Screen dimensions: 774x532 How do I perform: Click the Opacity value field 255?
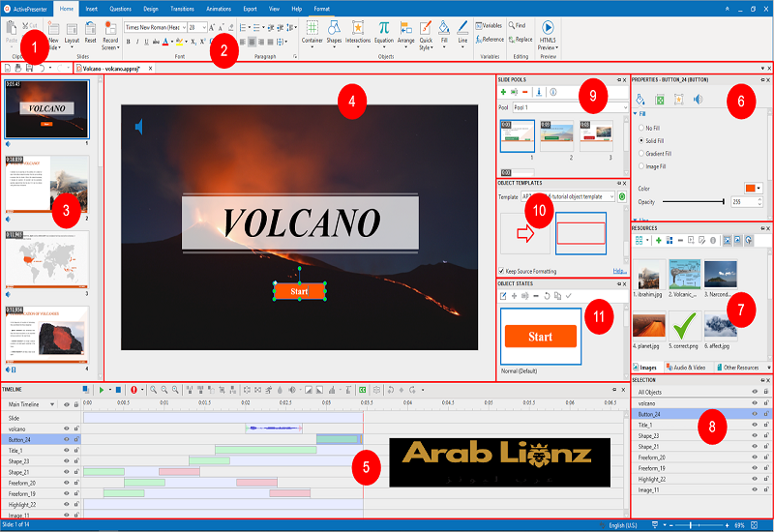(745, 201)
